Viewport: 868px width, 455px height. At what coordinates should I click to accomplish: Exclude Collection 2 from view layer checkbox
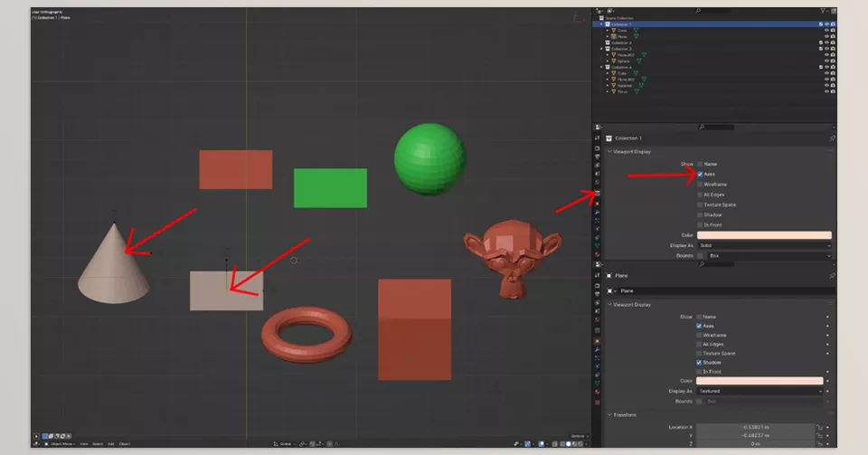[820, 43]
